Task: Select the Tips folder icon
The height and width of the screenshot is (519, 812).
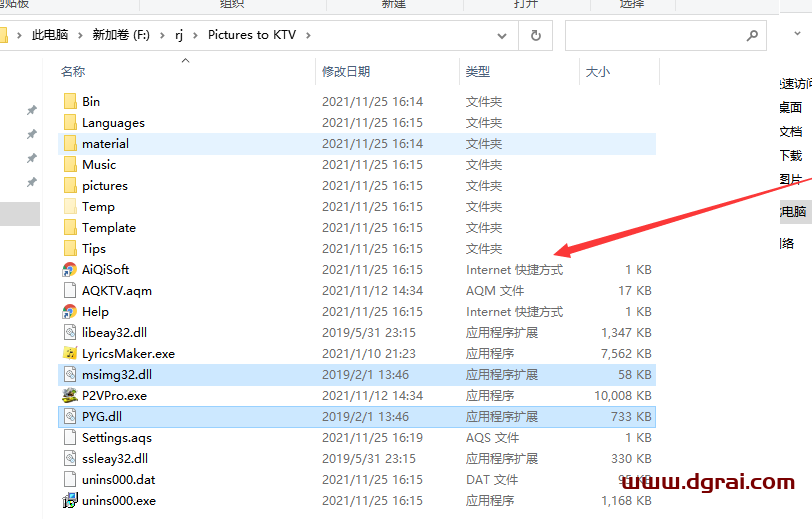Action: 70,248
